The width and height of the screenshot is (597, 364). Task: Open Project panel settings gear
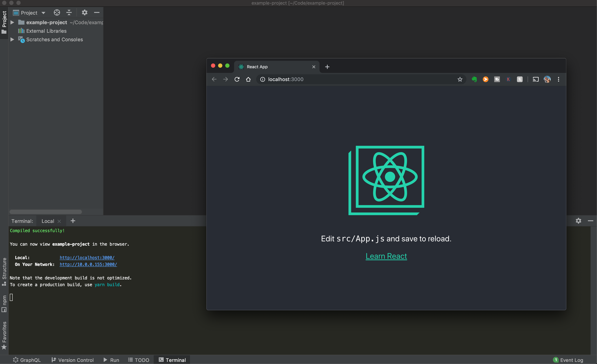[84, 13]
